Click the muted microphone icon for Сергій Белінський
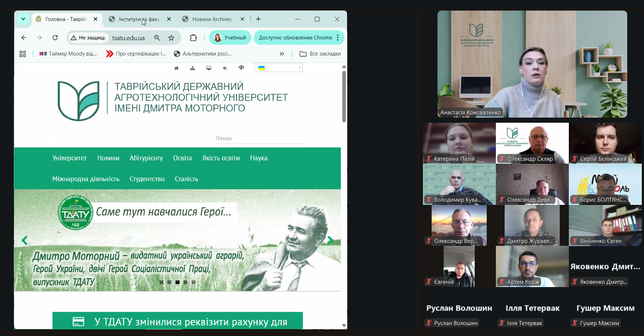The width and height of the screenshot is (644, 336). point(575,159)
